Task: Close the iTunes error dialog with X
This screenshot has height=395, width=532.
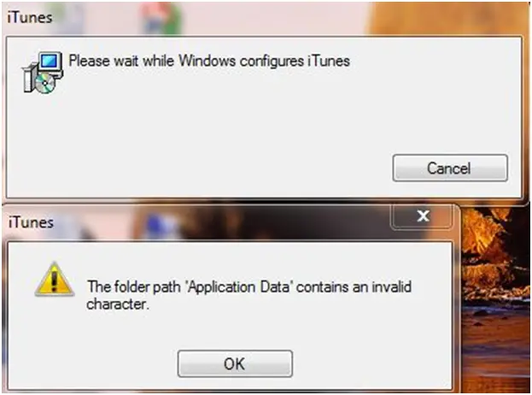Action: [x=423, y=215]
